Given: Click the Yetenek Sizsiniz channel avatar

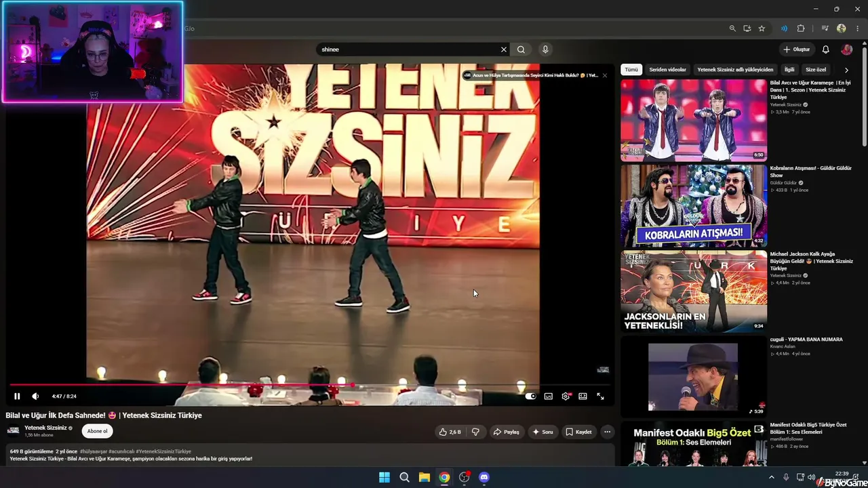Looking at the screenshot, I should (x=13, y=431).
